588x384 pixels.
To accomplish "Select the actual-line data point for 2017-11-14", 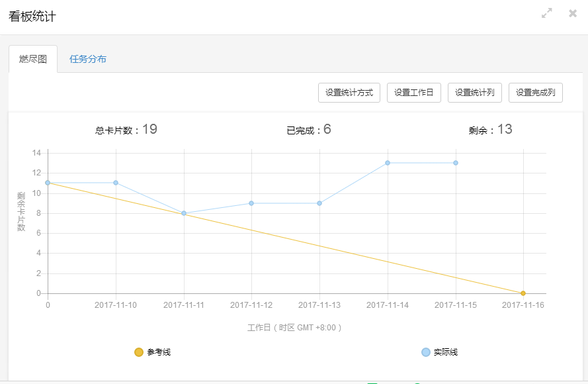I will (388, 163).
